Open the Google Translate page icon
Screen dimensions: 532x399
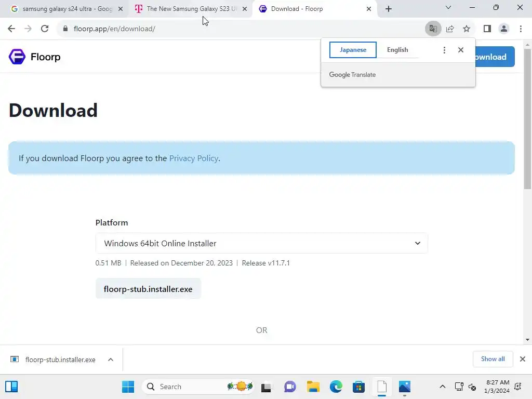point(433,29)
